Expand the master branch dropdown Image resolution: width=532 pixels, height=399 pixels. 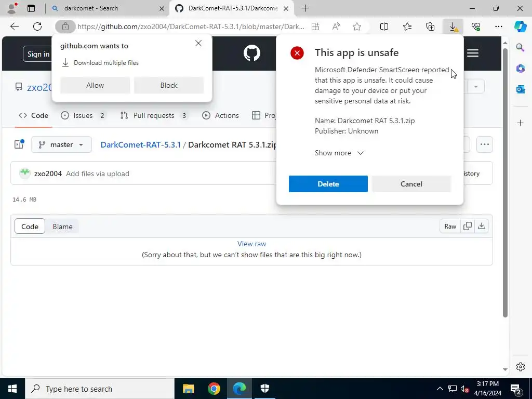click(x=61, y=144)
